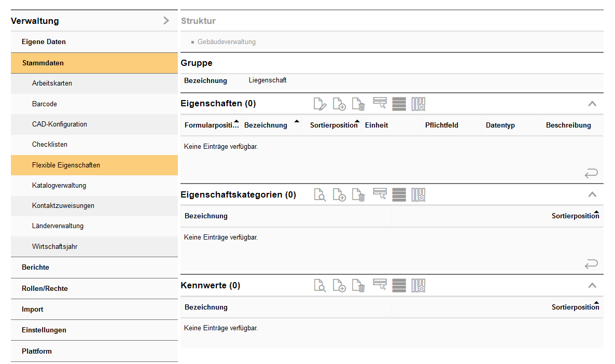The width and height of the screenshot is (615, 364).
Task: Open column settings icon in Eigenschaften
Action: coord(418,104)
